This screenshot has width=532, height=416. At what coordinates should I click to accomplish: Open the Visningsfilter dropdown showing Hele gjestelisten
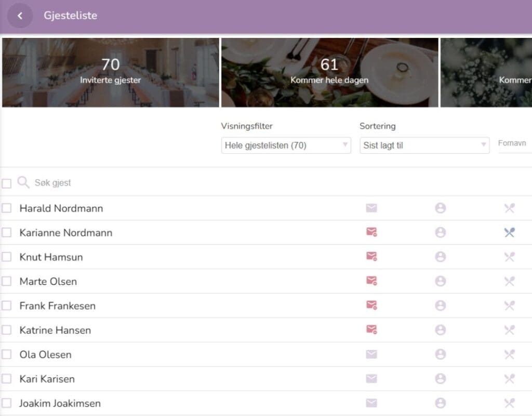point(285,146)
